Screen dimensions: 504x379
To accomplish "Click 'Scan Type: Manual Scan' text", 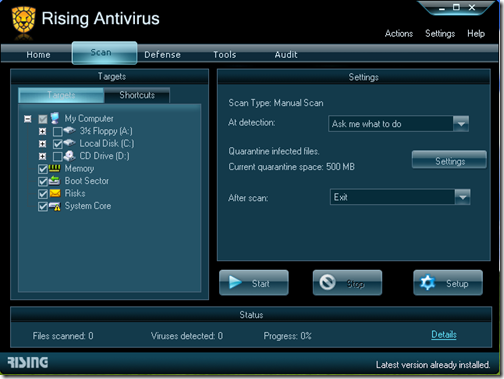I will 276,103.
